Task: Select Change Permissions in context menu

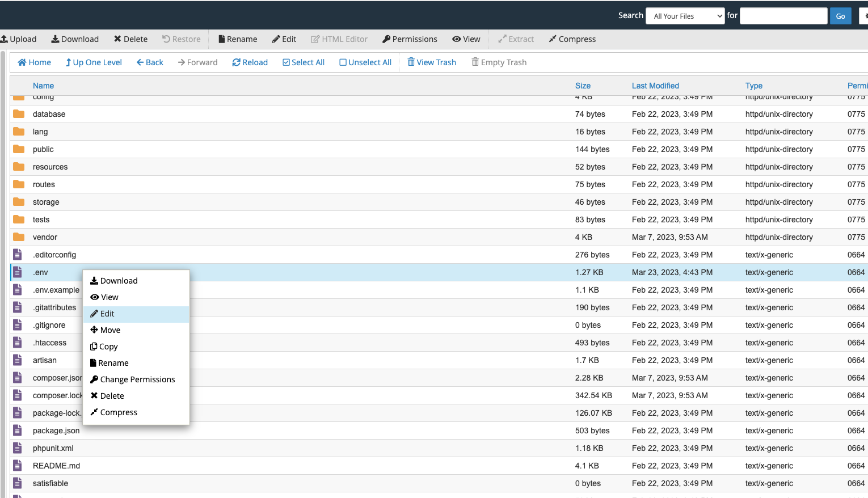Action: [137, 379]
